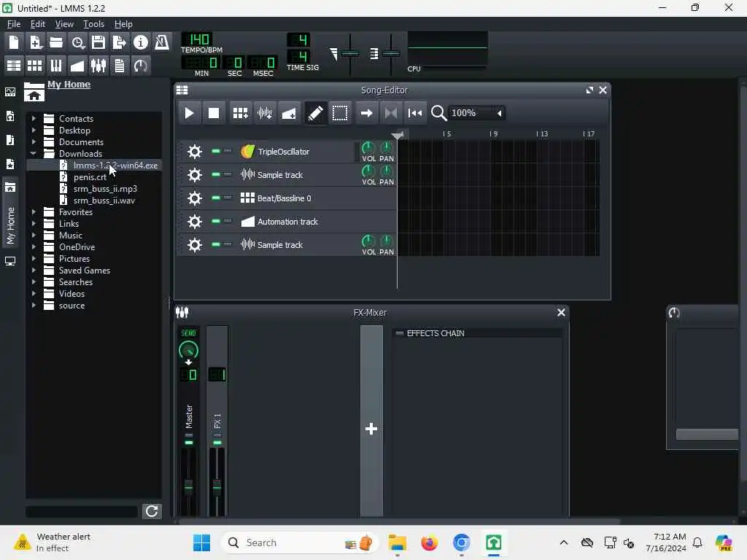Create a new project from toolbar
This screenshot has height=560, width=747.
(14, 42)
